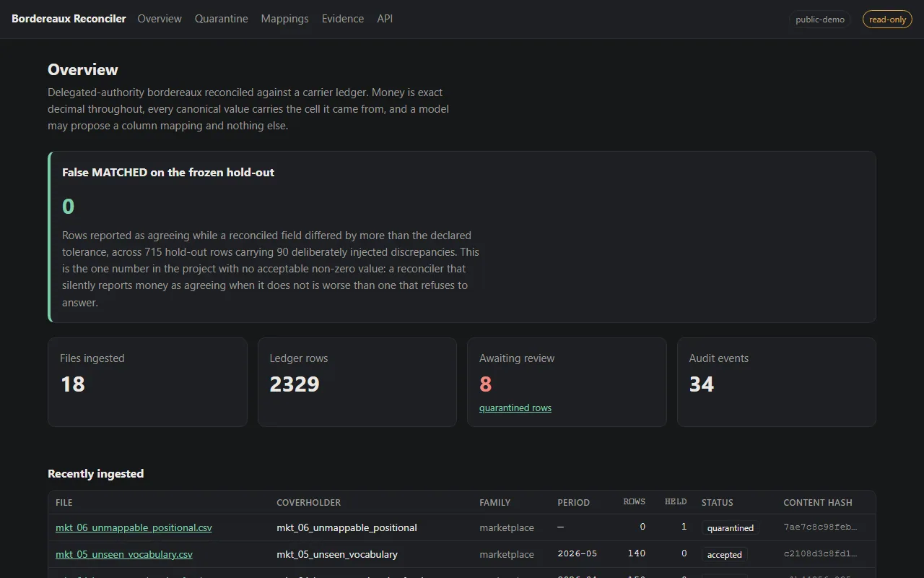
Task: Click the CONTENT HASH column header
Action: pos(818,502)
